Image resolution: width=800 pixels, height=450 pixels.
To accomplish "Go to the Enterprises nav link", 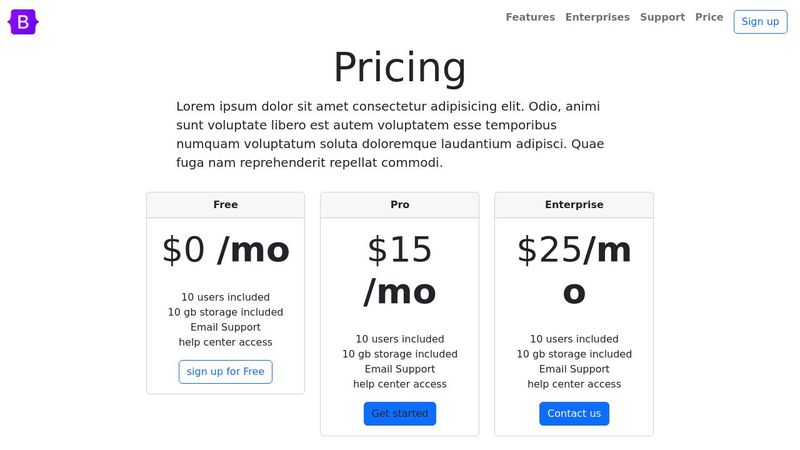I will tap(597, 17).
